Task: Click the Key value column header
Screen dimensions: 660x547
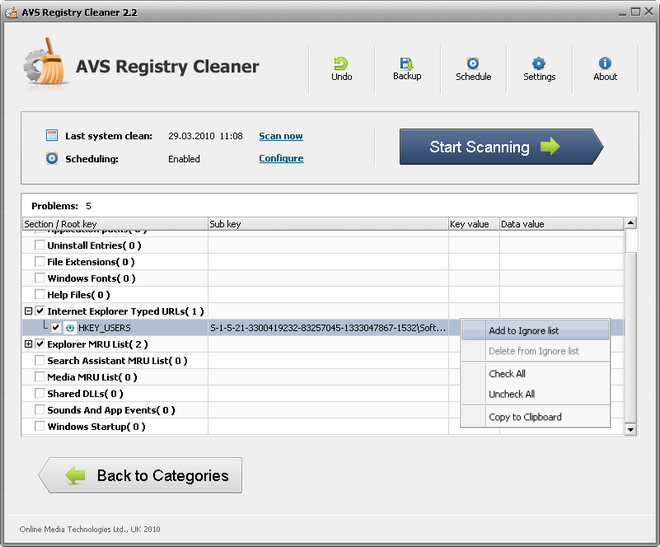Action: (474, 224)
